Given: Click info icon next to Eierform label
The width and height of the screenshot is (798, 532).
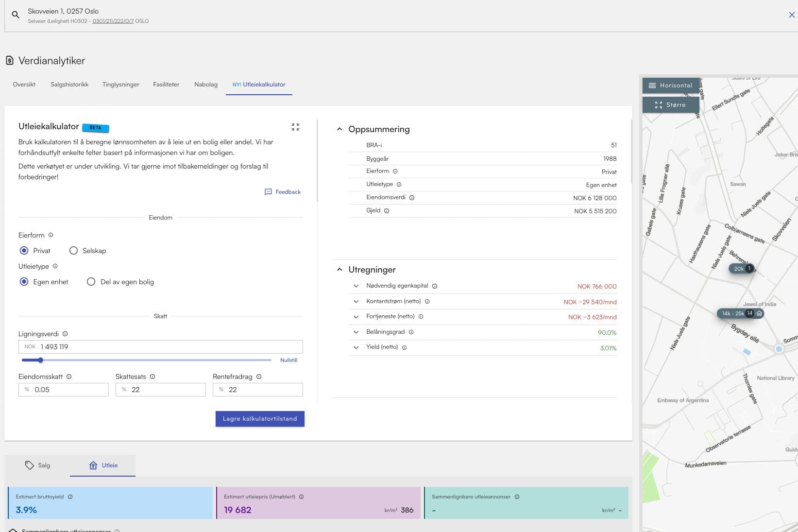Looking at the screenshot, I should [51, 235].
